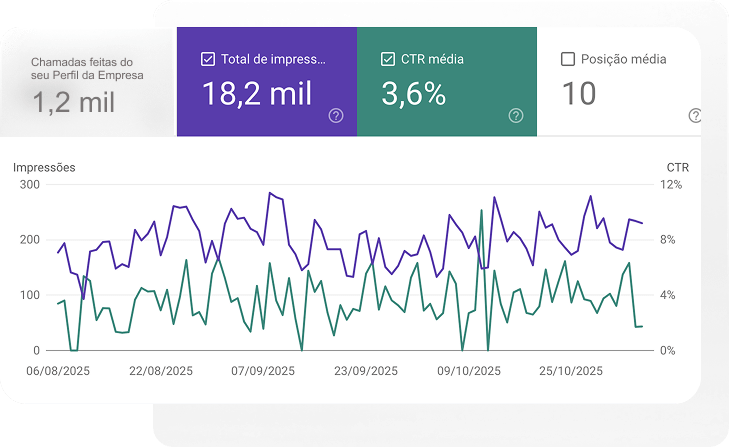The width and height of the screenshot is (729, 447).
Task: Enable the Posição média checkbox
Action: pyautogui.click(x=568, y=59)
